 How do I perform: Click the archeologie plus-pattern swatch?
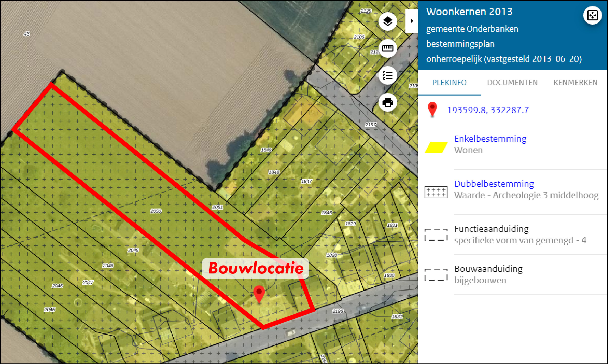(x=436, y=192)
